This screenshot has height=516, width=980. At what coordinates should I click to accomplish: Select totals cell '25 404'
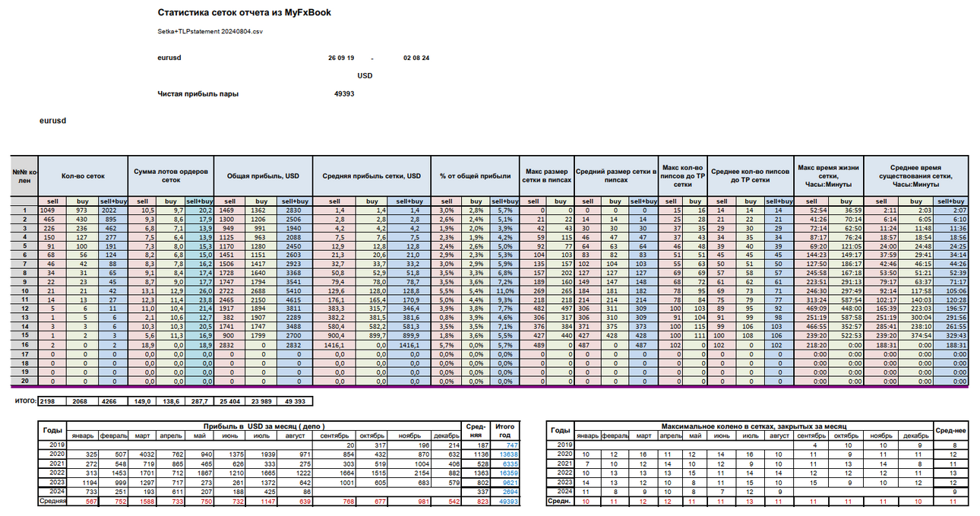coord(231,400)
